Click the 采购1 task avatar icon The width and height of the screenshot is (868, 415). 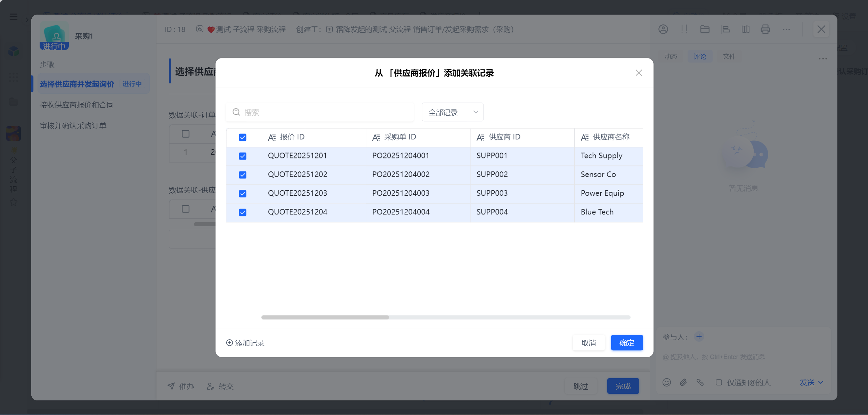pos(54,36)
